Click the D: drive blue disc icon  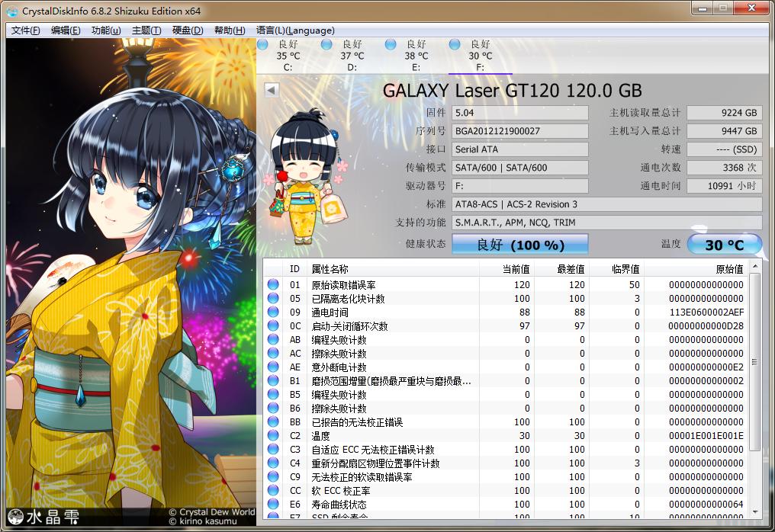coord(328,43)
